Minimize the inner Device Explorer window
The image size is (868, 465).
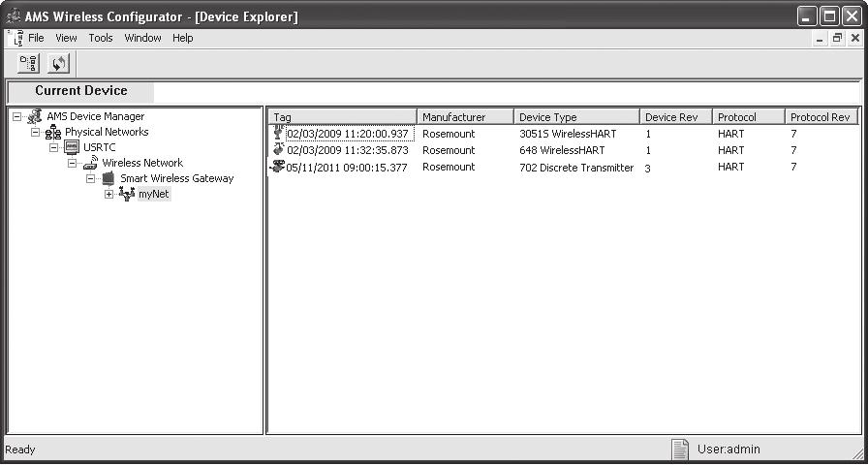[821, 38]
